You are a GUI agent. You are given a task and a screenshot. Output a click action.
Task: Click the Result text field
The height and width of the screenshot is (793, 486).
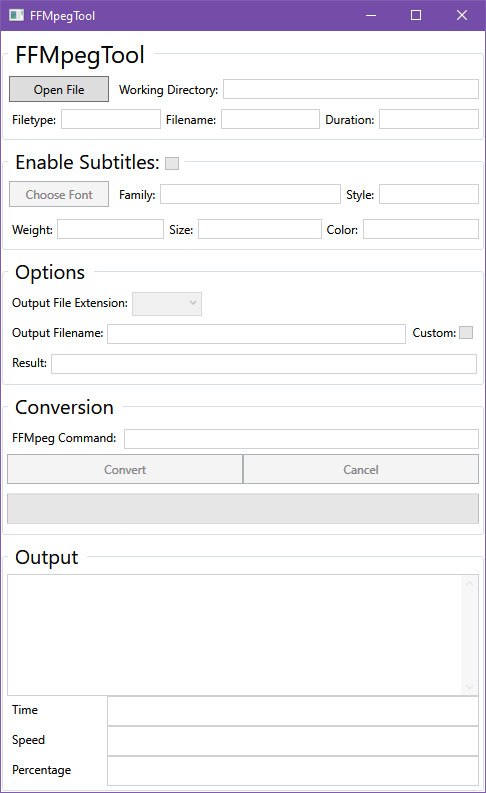[264, 364]
